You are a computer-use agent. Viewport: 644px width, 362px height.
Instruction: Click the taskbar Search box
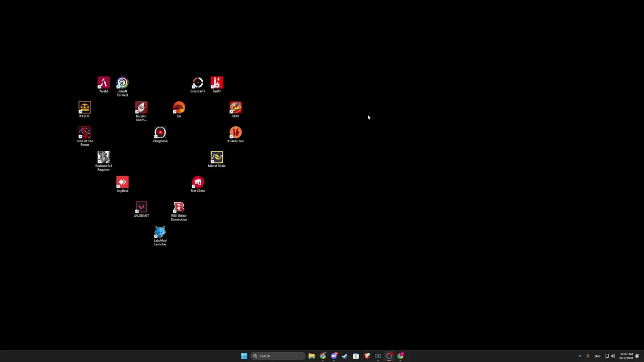click(278, 356)
